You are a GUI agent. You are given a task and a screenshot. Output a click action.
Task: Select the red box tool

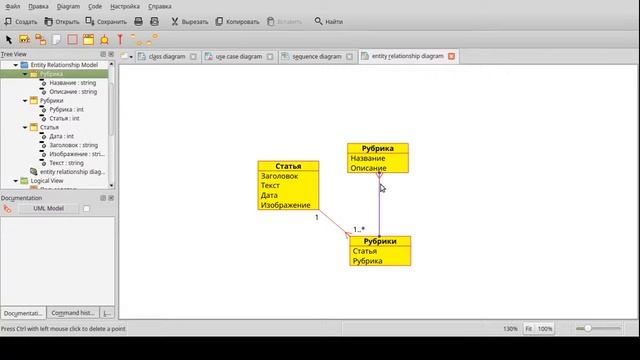(x=72, y=40)
